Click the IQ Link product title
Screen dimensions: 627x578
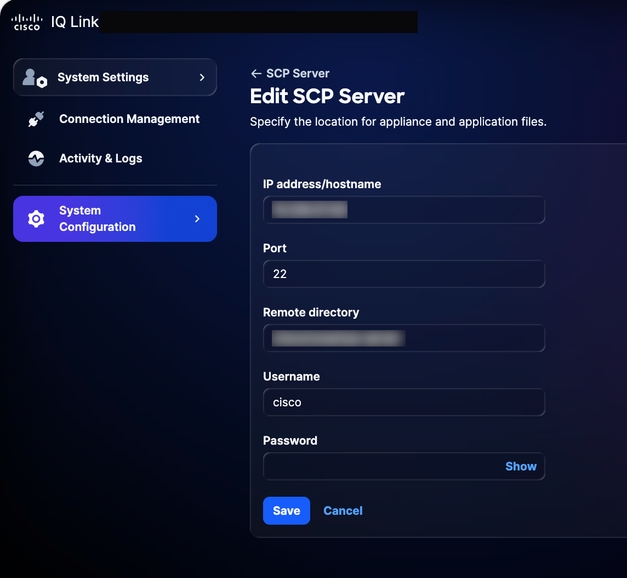74,22
